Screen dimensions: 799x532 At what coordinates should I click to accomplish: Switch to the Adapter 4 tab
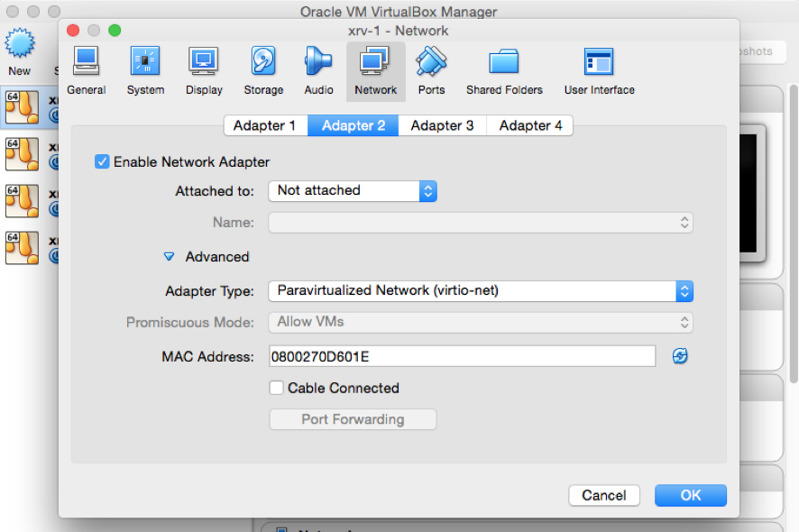tap(530, 125)
